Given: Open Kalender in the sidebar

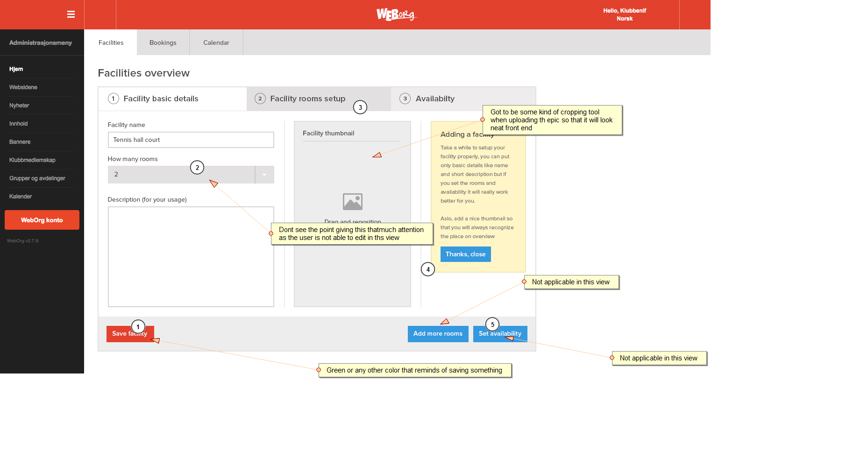Looking at the screenshot, I should click(21, 197).
